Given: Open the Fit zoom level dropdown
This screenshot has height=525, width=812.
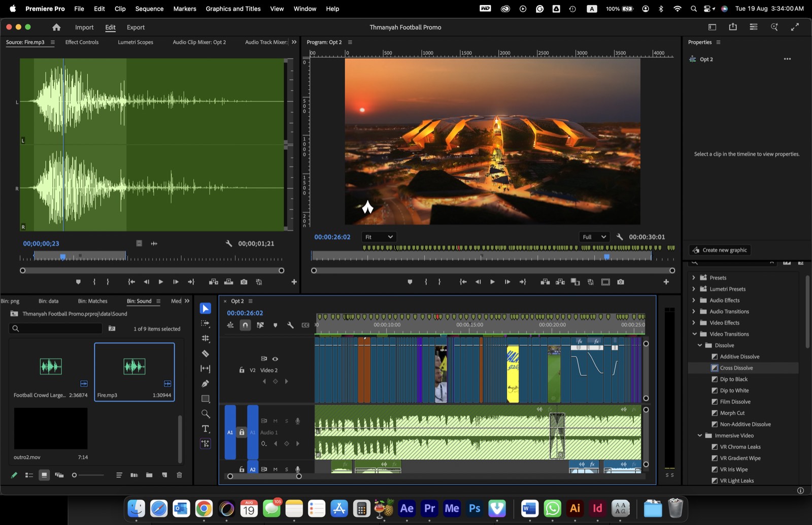Looking at the screenshot, I should (x=379, y=237).
